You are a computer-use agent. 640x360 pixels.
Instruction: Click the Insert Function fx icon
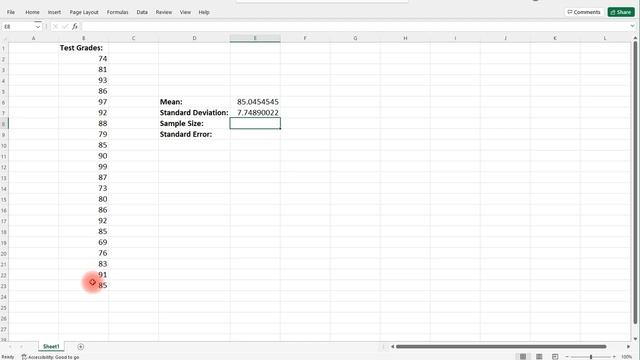click(75, 27)
